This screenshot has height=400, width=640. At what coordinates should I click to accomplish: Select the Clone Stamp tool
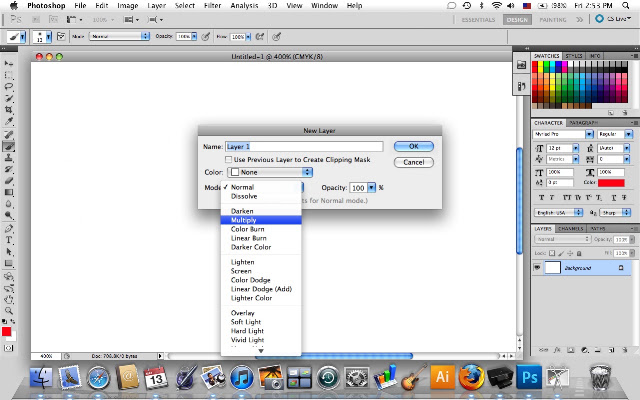(9, 158)
